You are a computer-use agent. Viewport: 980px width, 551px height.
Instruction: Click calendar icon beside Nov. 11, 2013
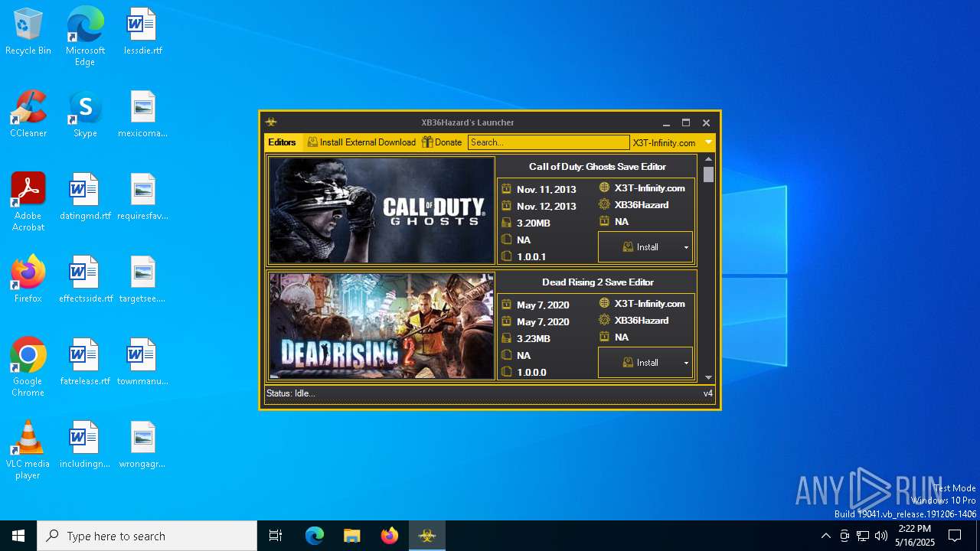(x=506, y=189)
